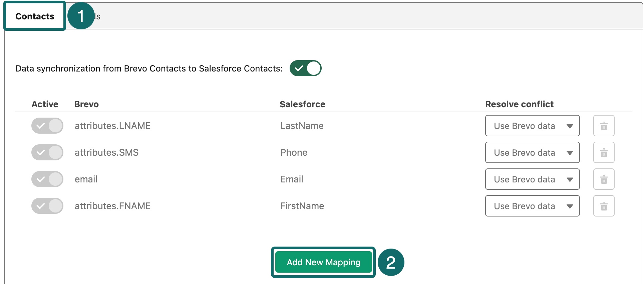Open conflict dropdown for LastName row

tap(532, 126)
